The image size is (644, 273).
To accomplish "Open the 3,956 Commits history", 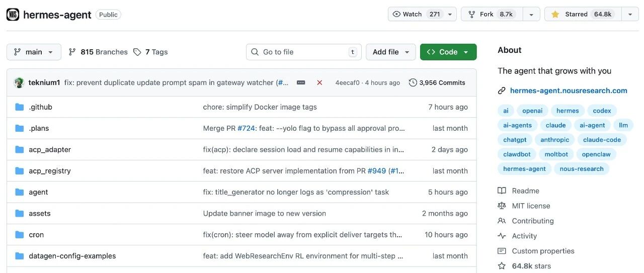I will 437,82.
